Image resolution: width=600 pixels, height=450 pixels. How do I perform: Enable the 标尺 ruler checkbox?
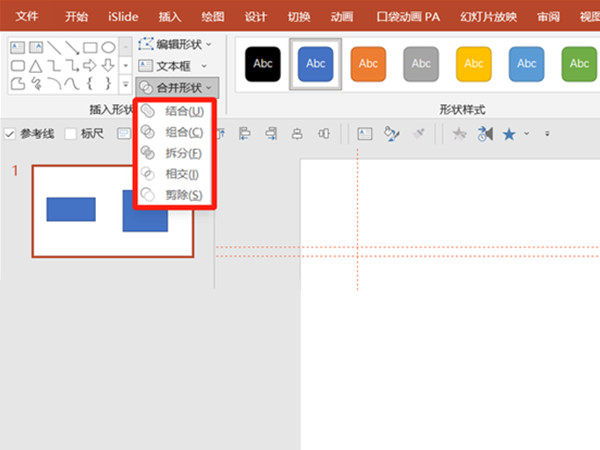(70, 134)
